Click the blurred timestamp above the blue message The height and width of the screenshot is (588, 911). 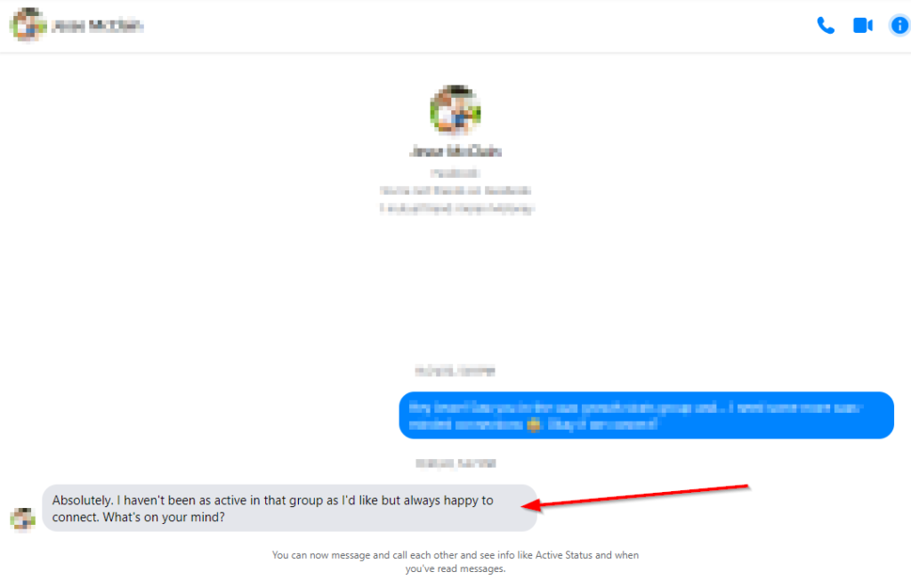(455, 371)
